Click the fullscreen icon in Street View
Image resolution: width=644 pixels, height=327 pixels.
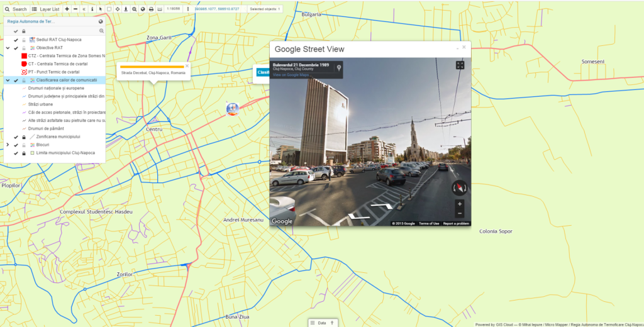(460, 65)
